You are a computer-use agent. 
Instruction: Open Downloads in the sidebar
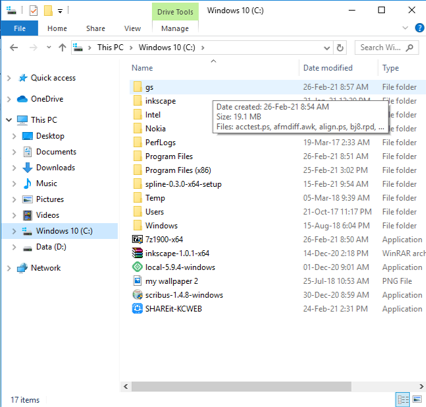55,167
